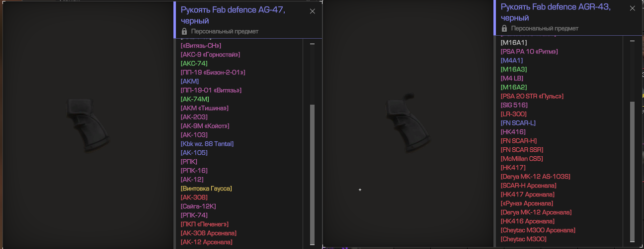Close the Fab defence AGR-43 tooltip

pyautogui.click(x=632, y=8)
